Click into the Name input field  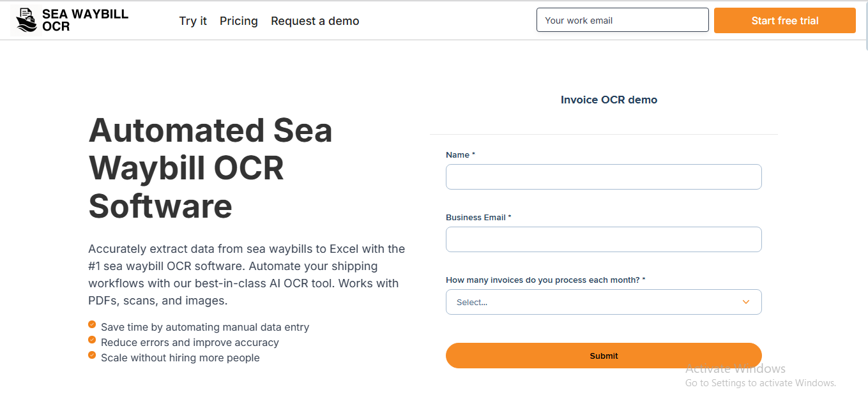(x=604, y=177)
